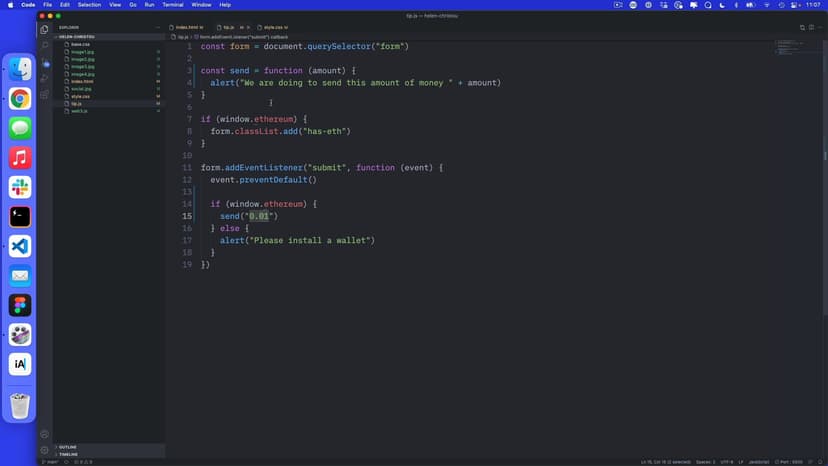The width and height of the screenshot is (828, 466).
Task: Open the Search view in the activity bar
Action: pyautogui.click(x=45, y=45)
